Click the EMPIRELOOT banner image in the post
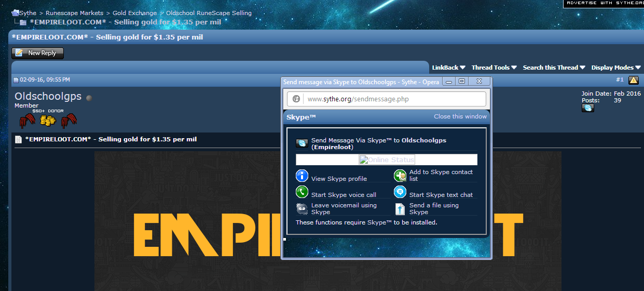Screen dimensions: 644x291 point(327,221)
